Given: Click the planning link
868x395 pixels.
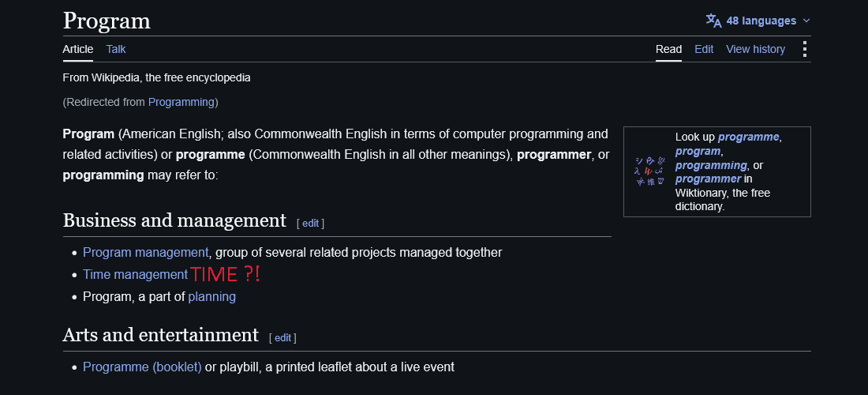Looking at the screenshot, I should [x=212, y=297].
